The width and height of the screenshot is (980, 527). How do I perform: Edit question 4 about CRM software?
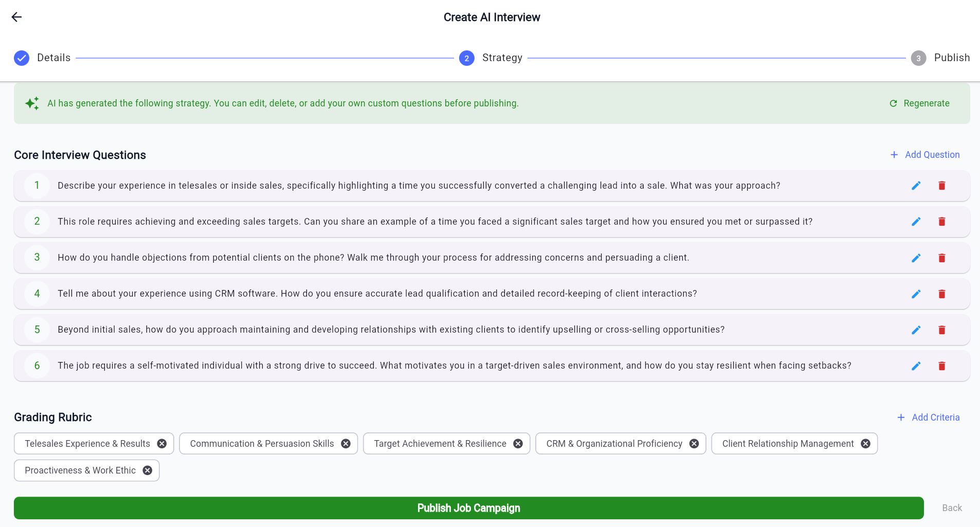[916, 294]
